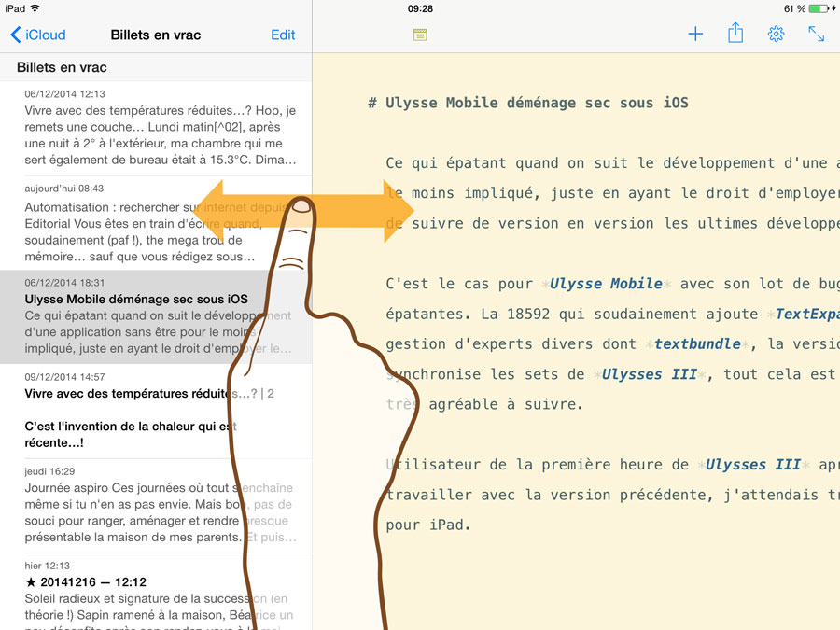Tap the yellow panel icon above editor
Screen dimensions: 840x630
[x=420, y=35]
